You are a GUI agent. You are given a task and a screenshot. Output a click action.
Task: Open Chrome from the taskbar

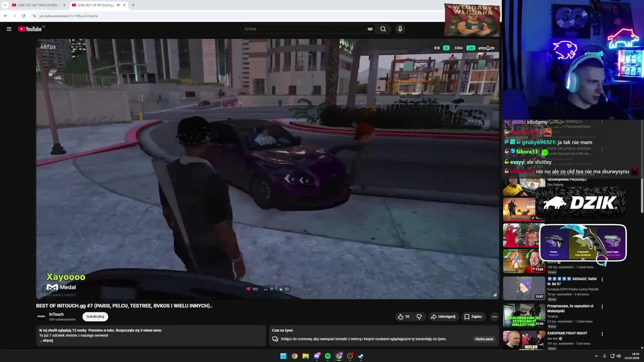pos(294,356)
